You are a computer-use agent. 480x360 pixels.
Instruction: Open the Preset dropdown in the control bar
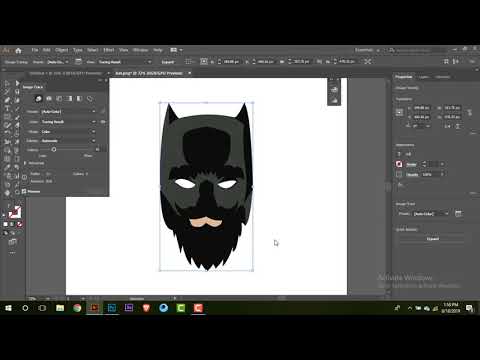[x=57, y=62]
